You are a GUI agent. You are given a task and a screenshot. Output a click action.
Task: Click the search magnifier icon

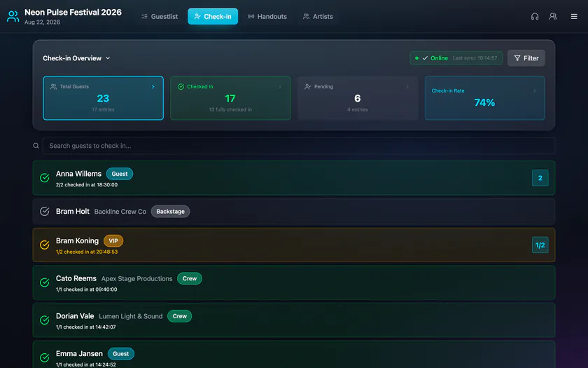pyautogui.click(x=36, y=146)
